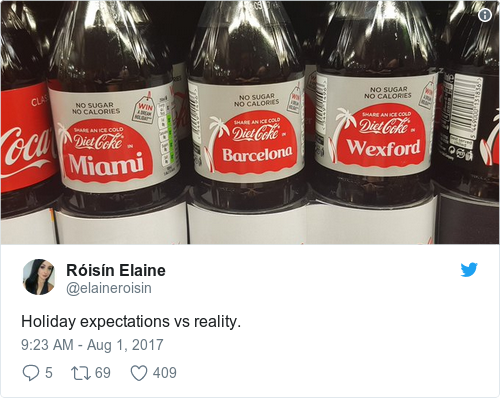Click the Barcelona Diet Coke bottle label

249,130
